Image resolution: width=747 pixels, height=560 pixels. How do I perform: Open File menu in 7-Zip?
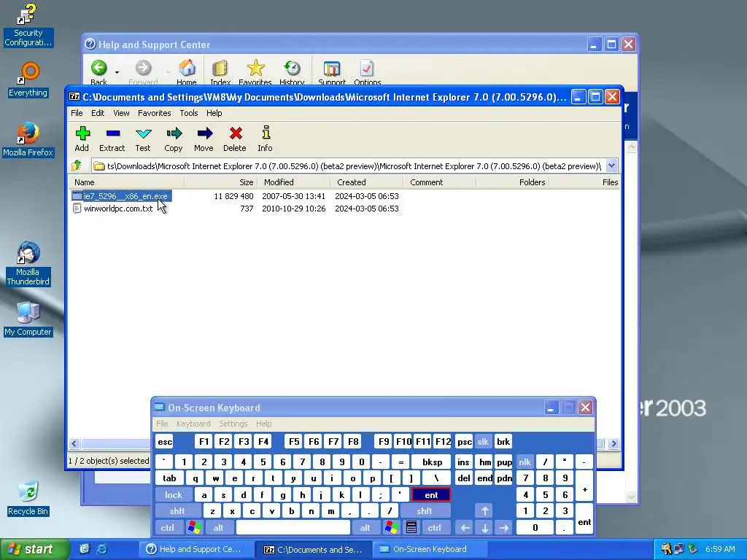(77, 113)
